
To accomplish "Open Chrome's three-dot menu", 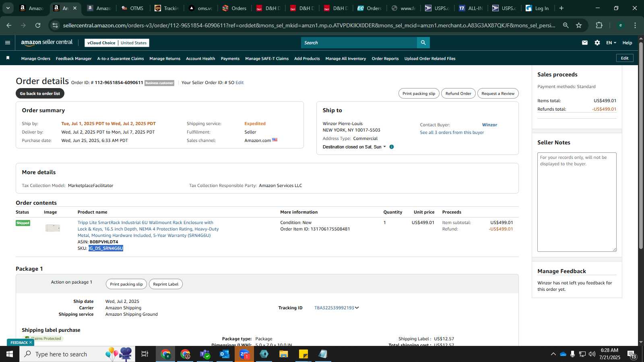I will coord(635,25).
